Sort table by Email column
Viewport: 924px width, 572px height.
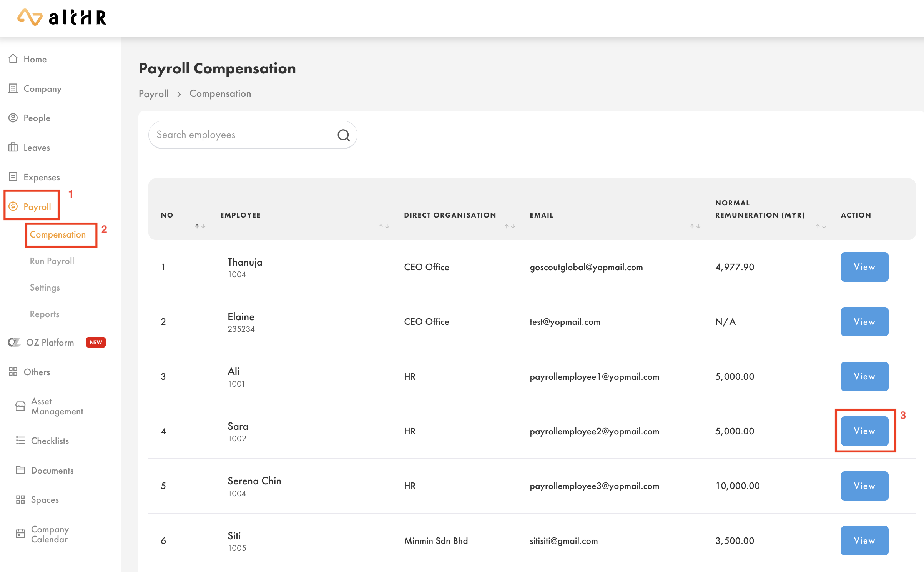point(695,226)
